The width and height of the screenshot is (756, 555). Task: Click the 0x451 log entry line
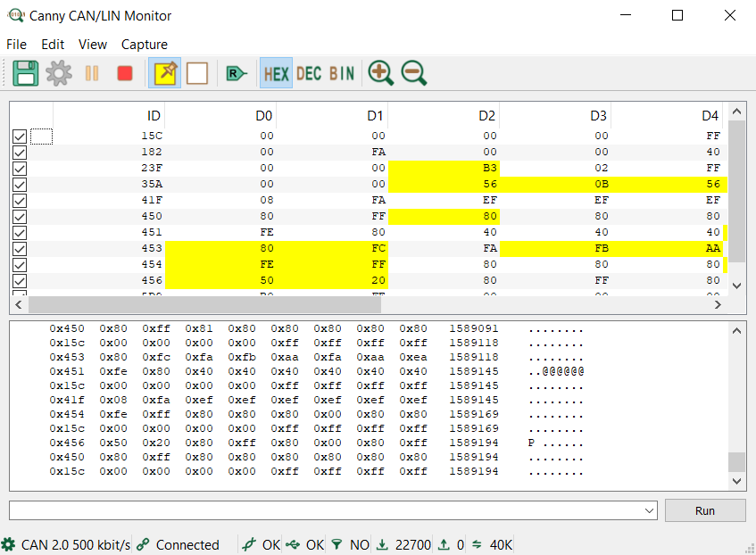click(x=316, y=371)
